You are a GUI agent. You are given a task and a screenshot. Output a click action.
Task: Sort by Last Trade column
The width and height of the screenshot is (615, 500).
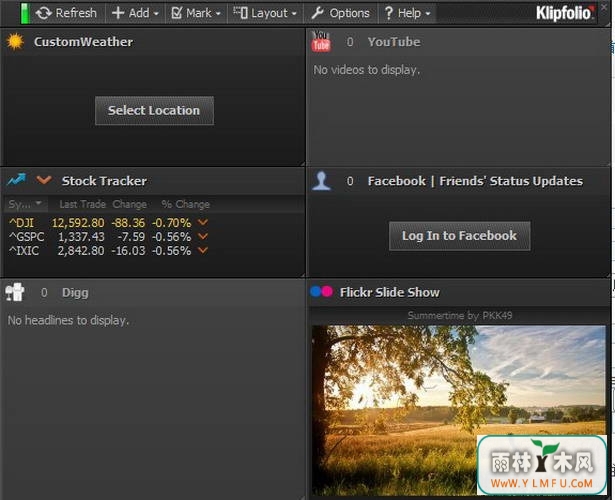click(x=82, y=204)
